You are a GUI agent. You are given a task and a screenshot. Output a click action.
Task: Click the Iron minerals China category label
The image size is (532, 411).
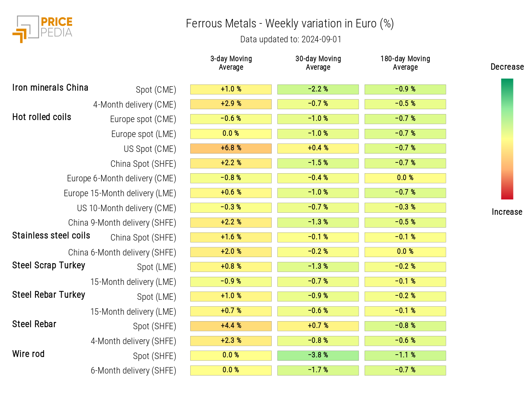pyautogui.click(x=50, y=88)
